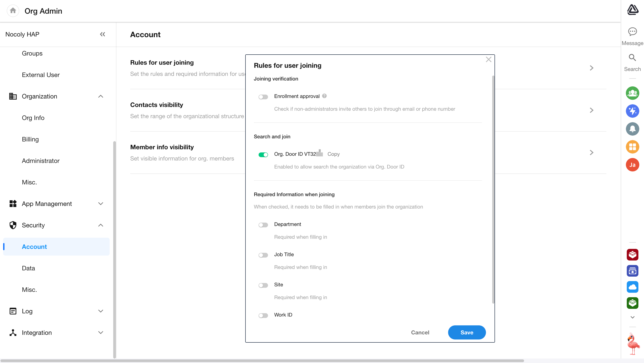Viewport: 644px width, 363px height.
Task: Click help icon next to Enrollment approval
Action: tap(324, 96)
